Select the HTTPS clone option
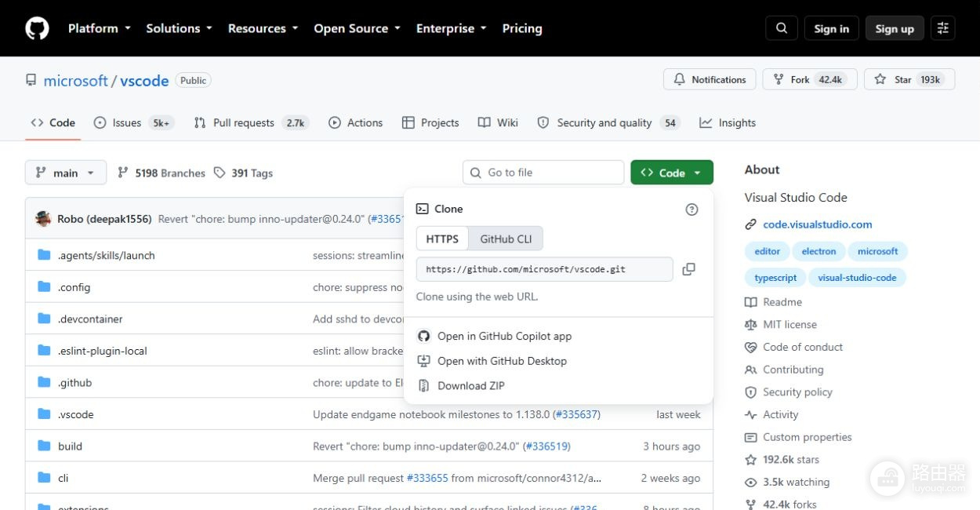 pyautogui.click(x=442, y=239)
